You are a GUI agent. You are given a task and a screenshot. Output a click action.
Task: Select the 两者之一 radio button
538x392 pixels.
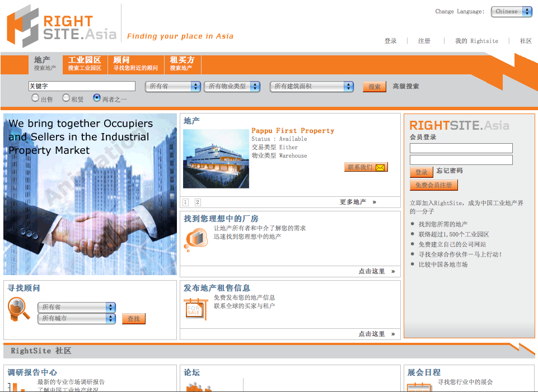(x=97, y=98)
